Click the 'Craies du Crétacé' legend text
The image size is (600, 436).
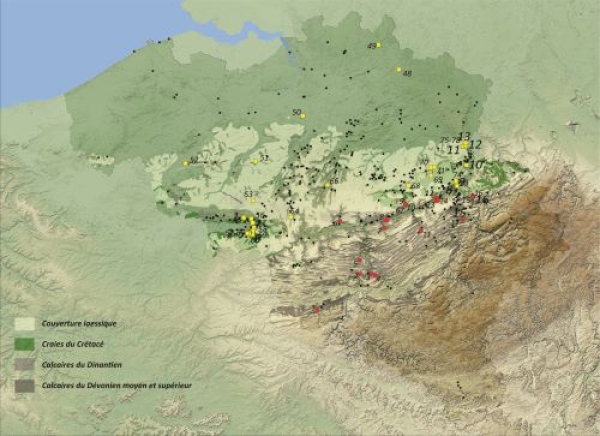(x=73, y=344)
